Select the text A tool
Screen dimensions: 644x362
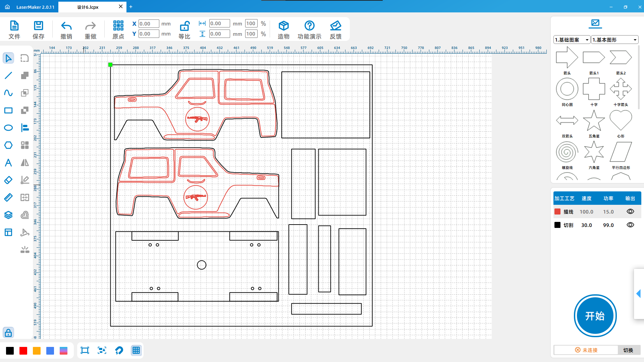tap(8, 163)
